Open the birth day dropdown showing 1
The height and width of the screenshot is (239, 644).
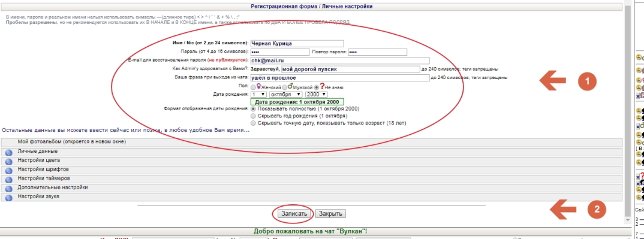[259, 94]
